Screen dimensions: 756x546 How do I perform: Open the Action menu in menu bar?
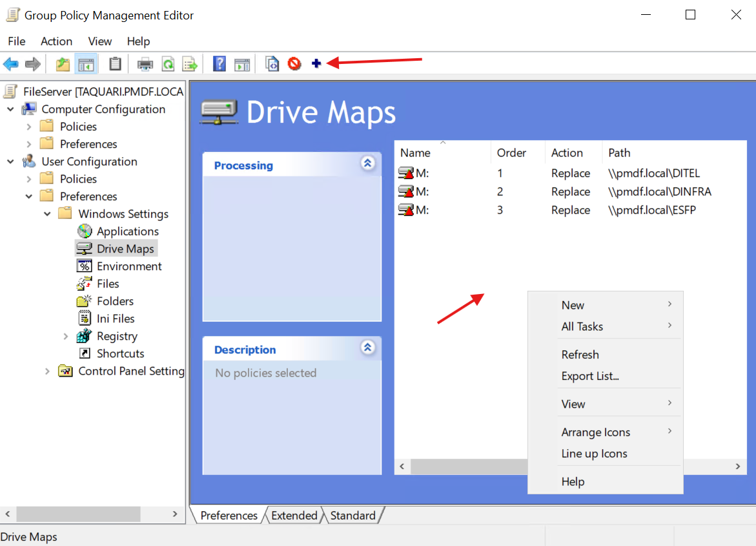(x=56, y=41)
